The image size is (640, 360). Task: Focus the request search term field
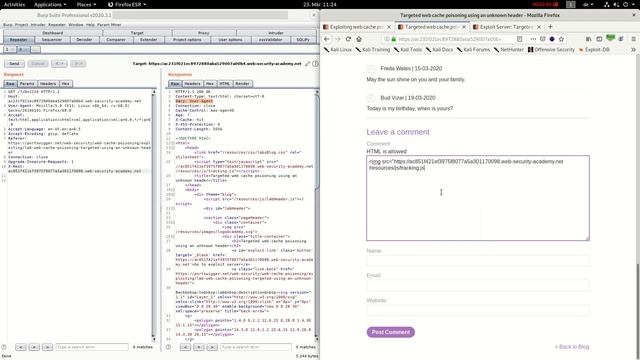pyautogui.click(x=92, y=347)
